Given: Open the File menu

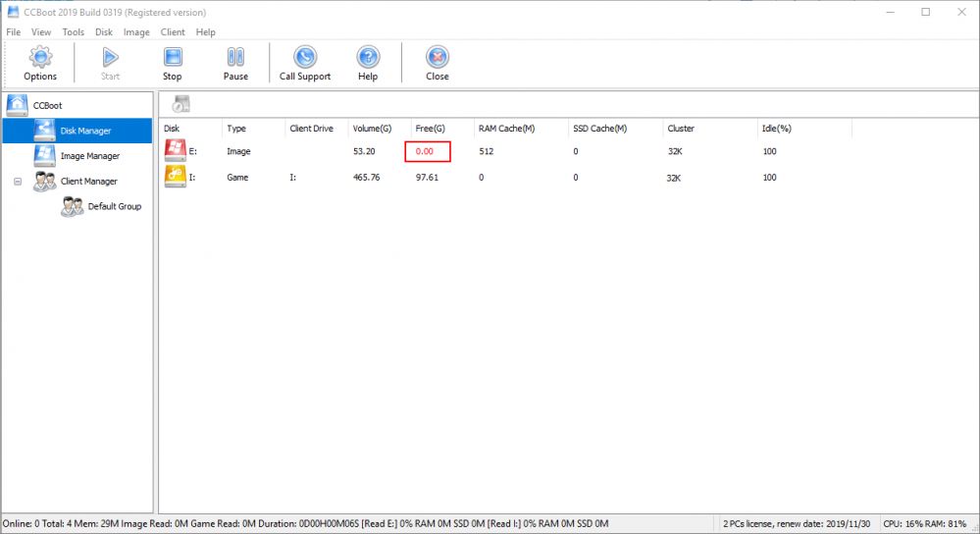Looking at the screenshot, I should pyautogui.click(x=13, y=31).
